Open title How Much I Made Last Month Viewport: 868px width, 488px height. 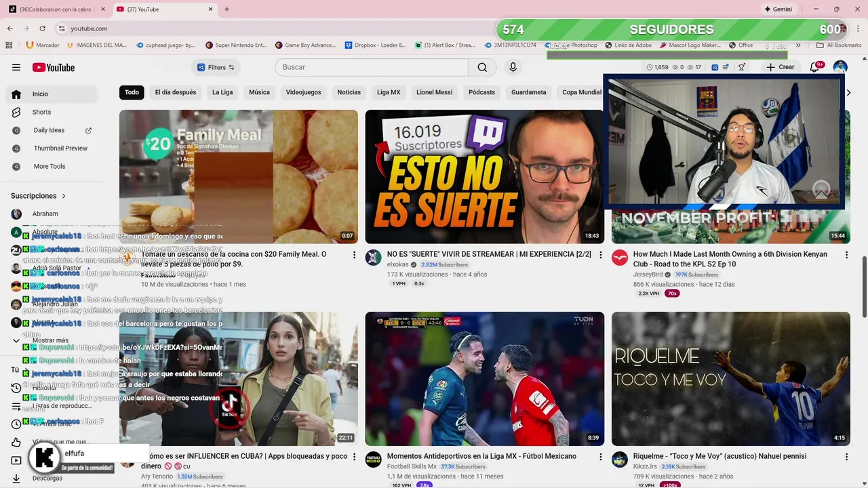pyautogui.click(x=730, y=259)
